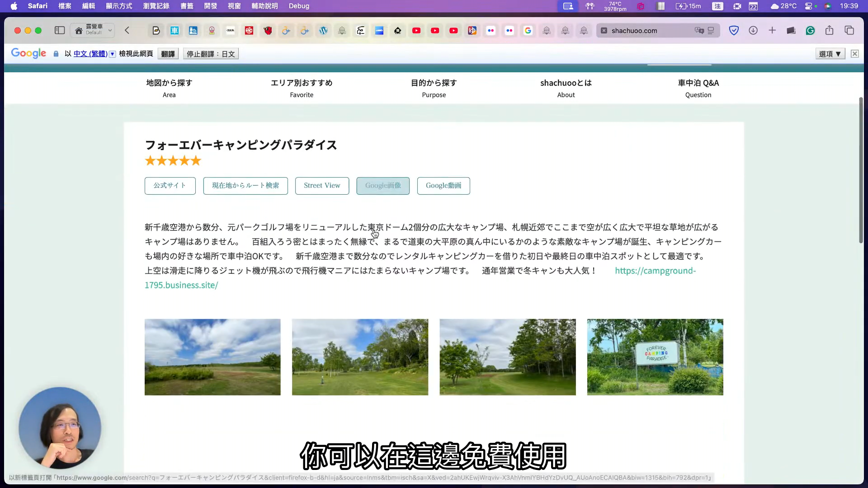
Task: Open the translation language dropdown arrow
Action: pyautogui.click(x=113, y=54)
